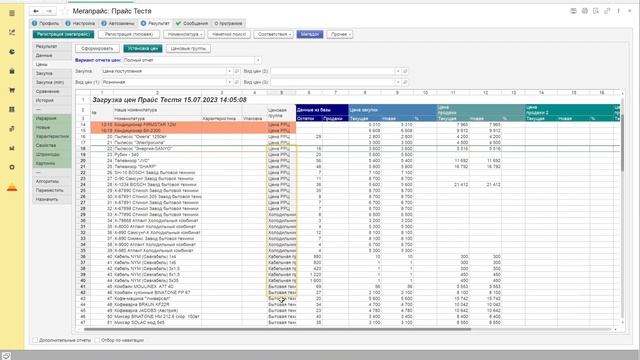Open the more options dots in title bar
This screenshot has height=360, width=640.
point(619,11)
